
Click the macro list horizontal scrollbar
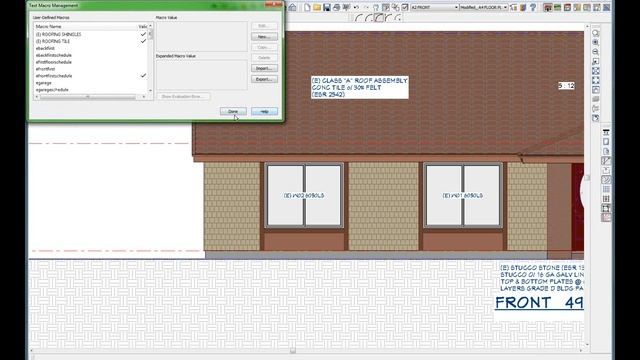pyautogui.click(x=90, y=97)
